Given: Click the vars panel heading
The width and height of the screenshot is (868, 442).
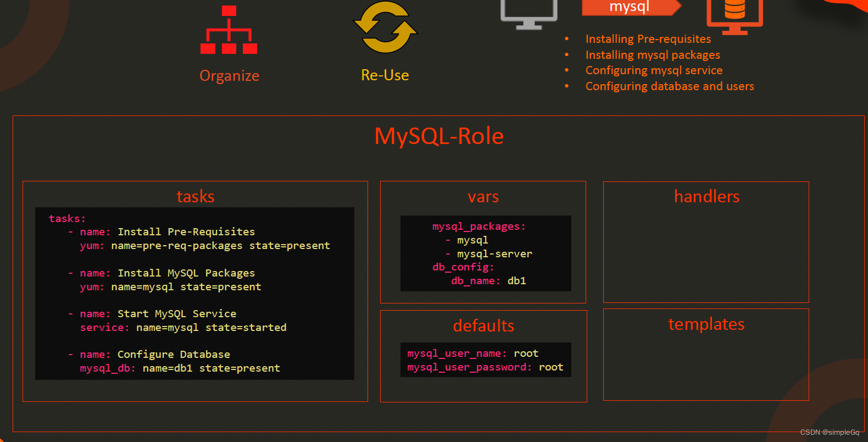Looking at the screenshot, I should point(483,197).
